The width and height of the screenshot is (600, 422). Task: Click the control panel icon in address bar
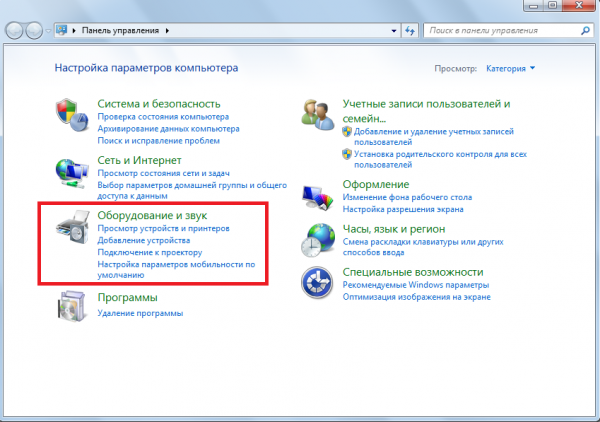tap(61, 30)
